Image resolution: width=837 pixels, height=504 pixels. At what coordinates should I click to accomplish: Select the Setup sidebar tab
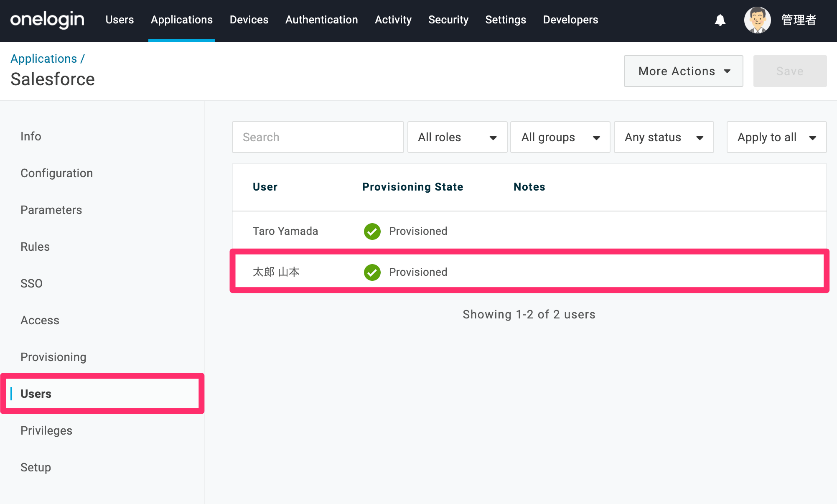pyautogui.click(x=36, y=467)
